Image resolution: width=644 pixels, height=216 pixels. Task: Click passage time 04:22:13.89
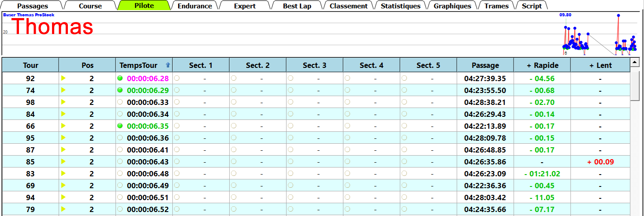coord(485,126)
